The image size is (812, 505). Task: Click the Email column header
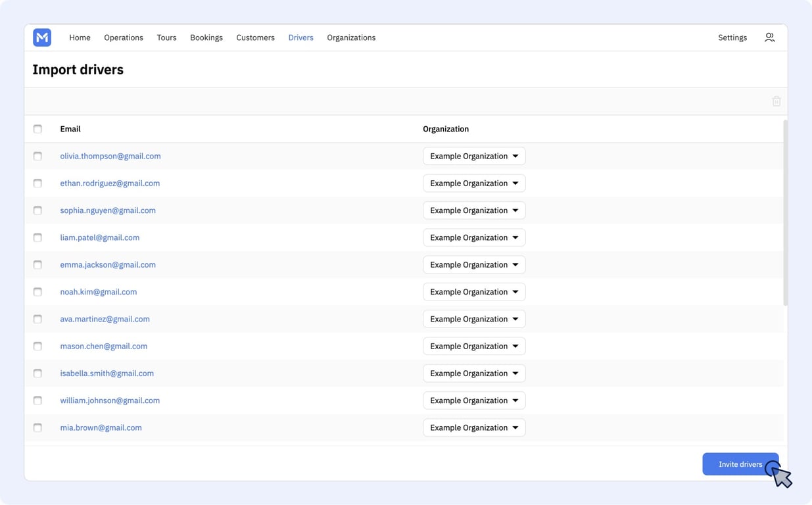point(70,129)
